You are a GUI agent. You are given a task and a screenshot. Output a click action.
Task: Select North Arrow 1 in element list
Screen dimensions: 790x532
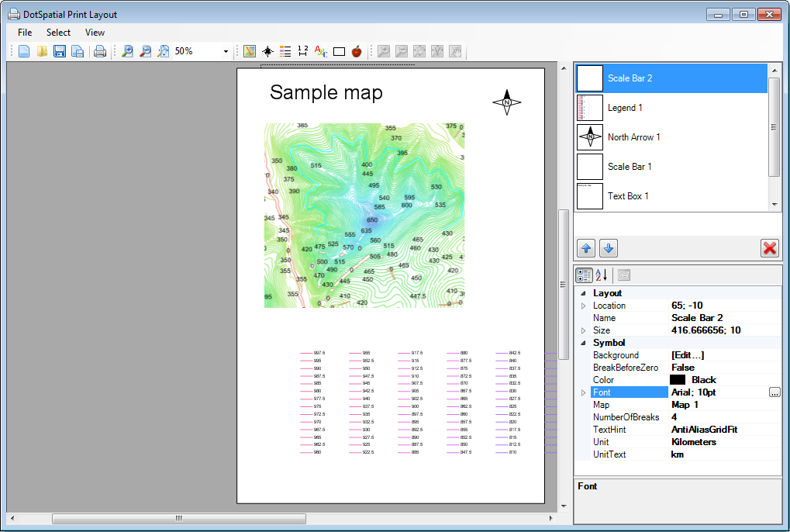click(671, 137)
